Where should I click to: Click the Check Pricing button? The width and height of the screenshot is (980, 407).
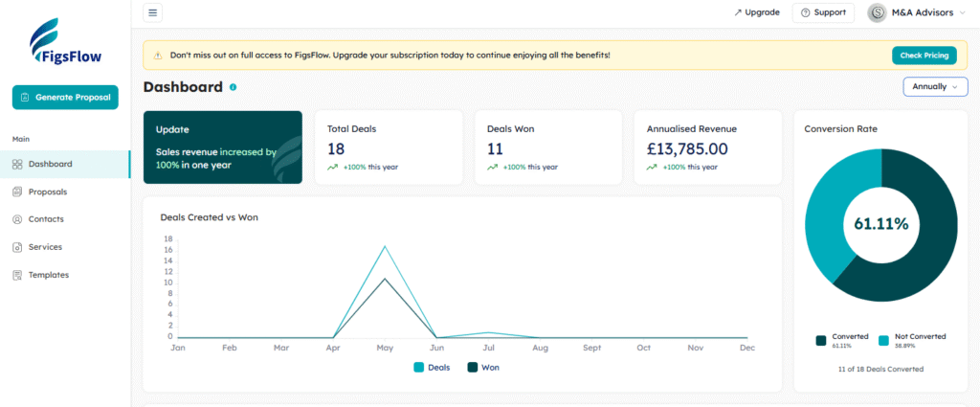point(924,56)
